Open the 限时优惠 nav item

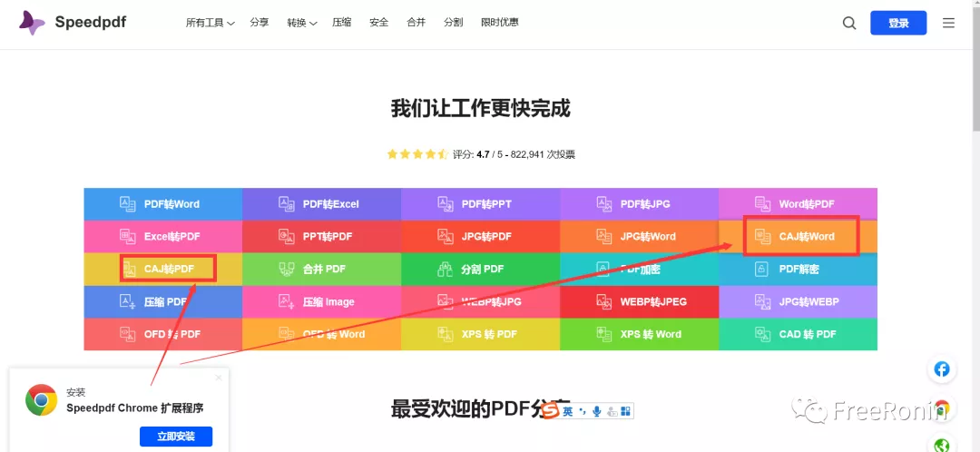tap(499, 23)
